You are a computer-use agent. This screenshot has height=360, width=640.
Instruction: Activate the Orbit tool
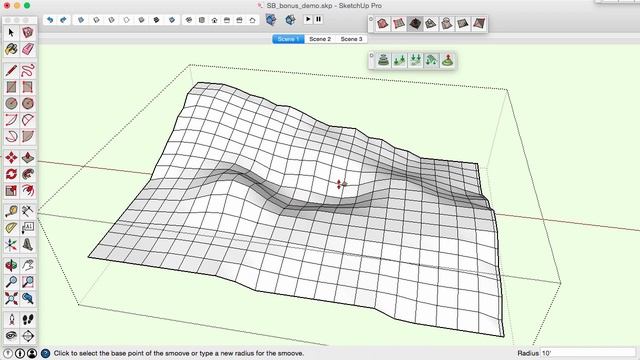tap(11, 265)
